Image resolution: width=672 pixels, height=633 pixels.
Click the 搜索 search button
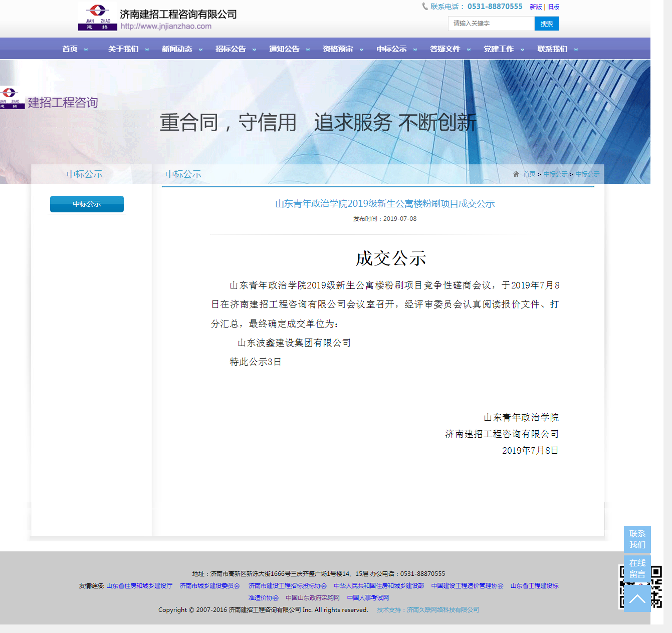(x=546, y=24)
